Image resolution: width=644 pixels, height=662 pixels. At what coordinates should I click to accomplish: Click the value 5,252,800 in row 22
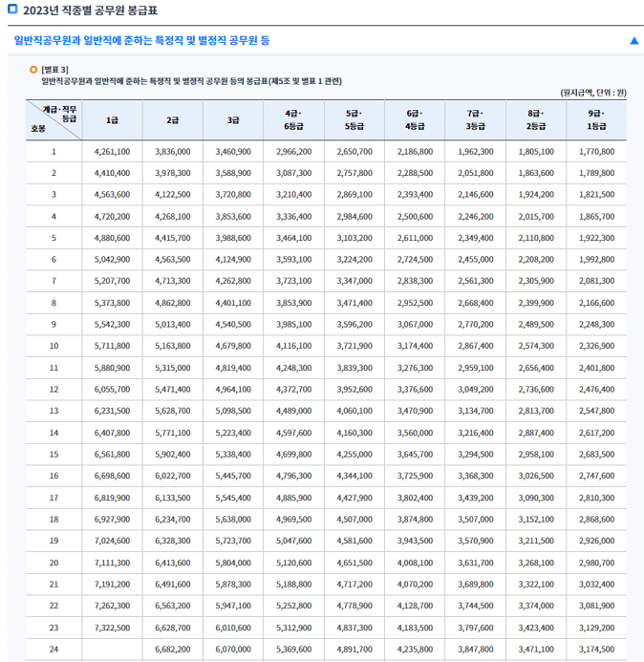293,606
